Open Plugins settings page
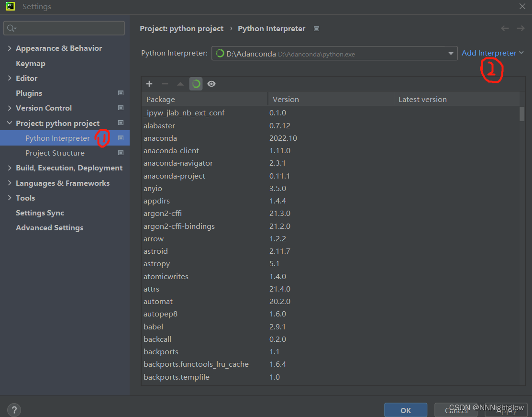 (x=29, y=93)
